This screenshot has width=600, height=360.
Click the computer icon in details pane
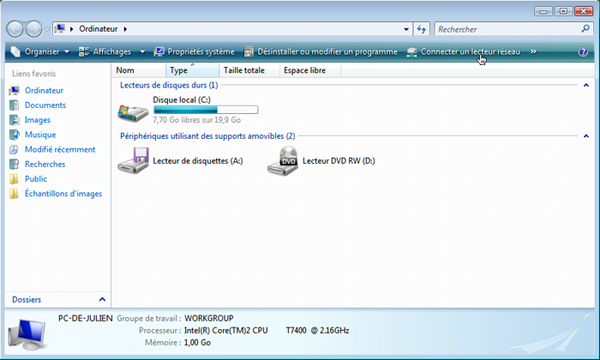(28, 334)
